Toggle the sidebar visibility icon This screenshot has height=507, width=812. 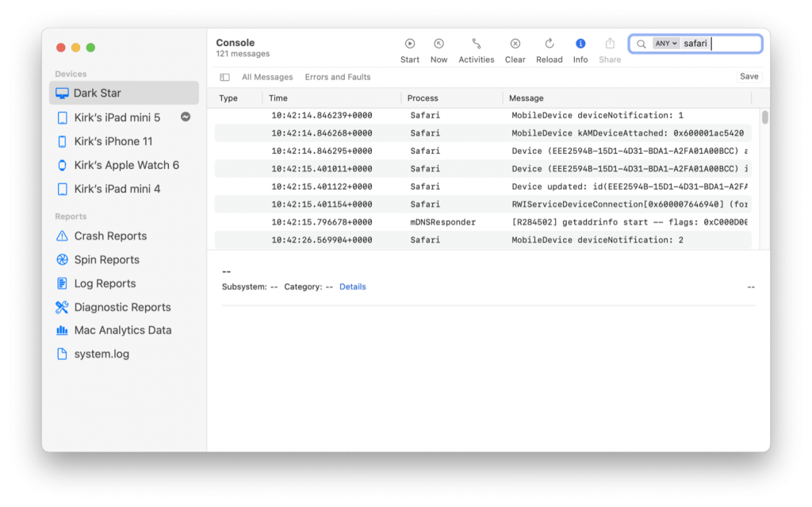(224, 77)
